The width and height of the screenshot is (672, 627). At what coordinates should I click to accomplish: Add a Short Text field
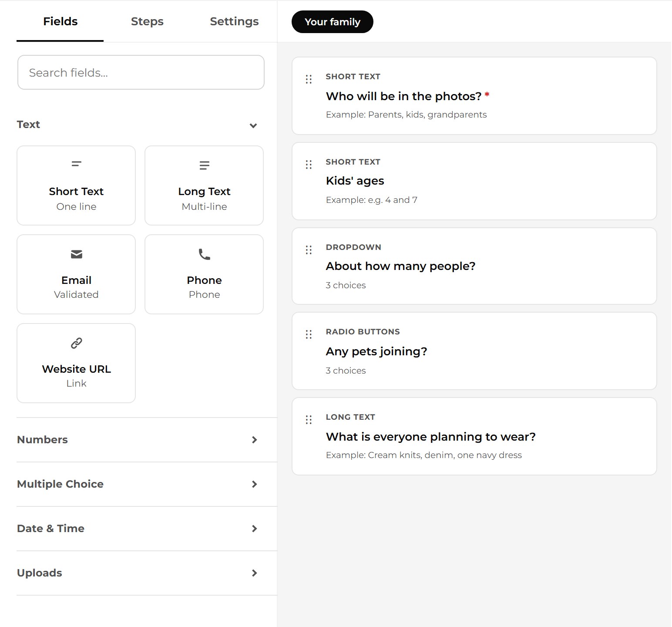76,185
